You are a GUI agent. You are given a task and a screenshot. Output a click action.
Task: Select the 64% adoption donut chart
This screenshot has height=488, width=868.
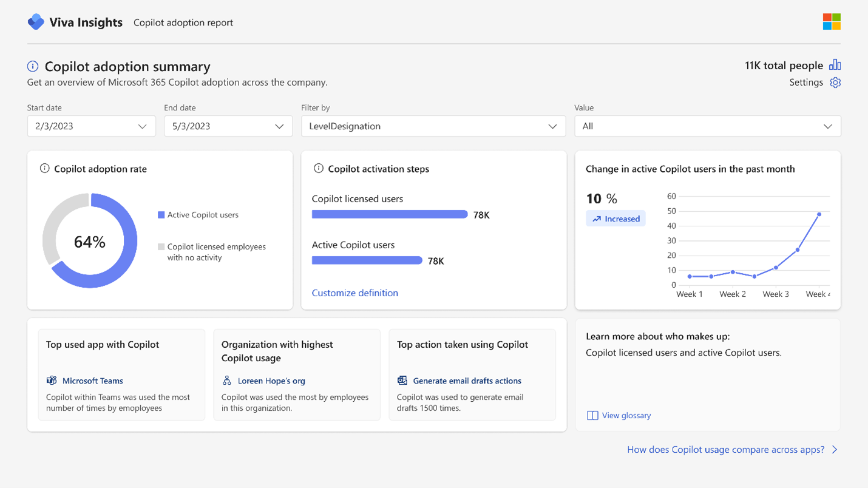coord(90,240)
